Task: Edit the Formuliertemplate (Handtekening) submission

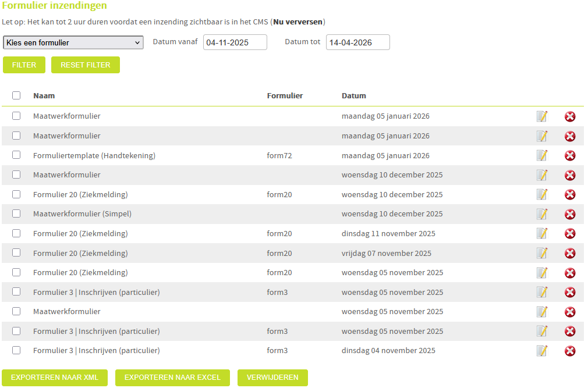Action: [542, 155]
